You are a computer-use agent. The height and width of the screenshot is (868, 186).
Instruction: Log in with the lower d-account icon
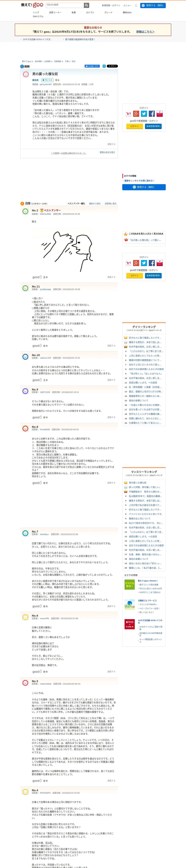point(160,263)
